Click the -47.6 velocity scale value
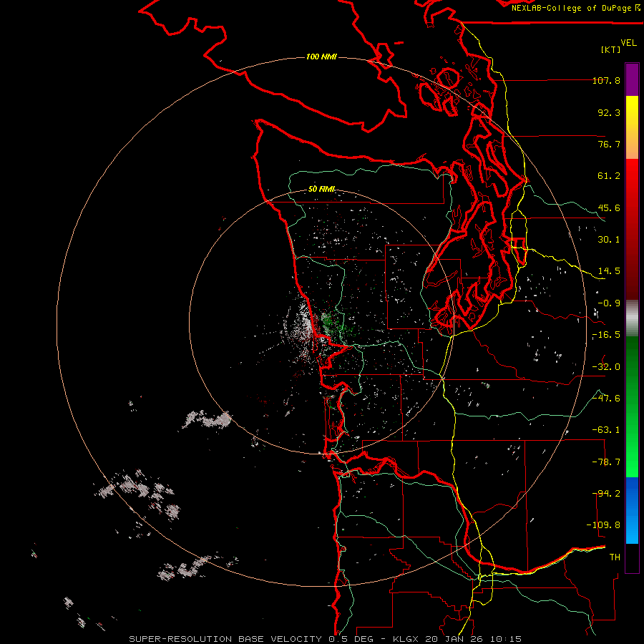Image resolution: width=644 pixels, height=644 pixels. [x=606, y=399]
